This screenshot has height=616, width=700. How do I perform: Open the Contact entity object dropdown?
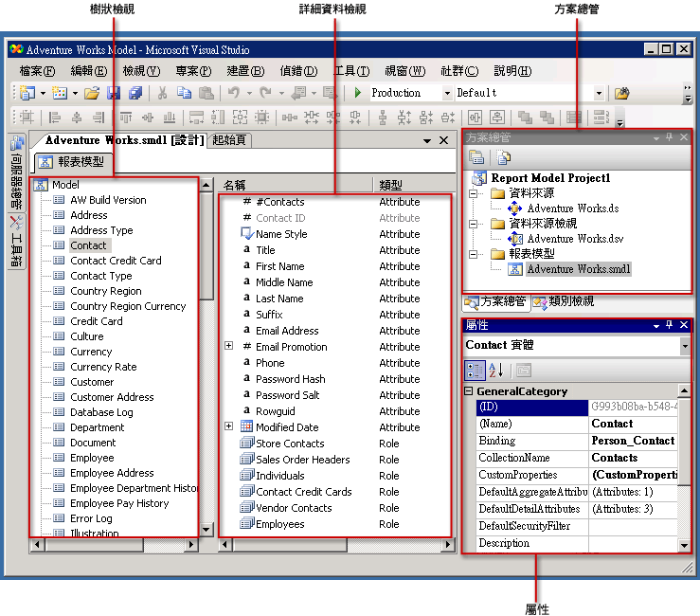pos(685,346)
